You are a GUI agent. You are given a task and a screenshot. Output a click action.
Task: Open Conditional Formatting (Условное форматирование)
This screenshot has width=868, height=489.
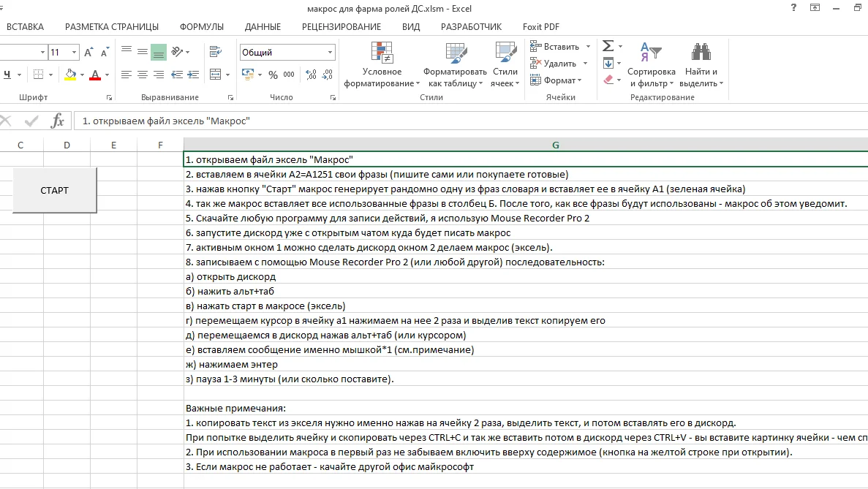(382, 64)
